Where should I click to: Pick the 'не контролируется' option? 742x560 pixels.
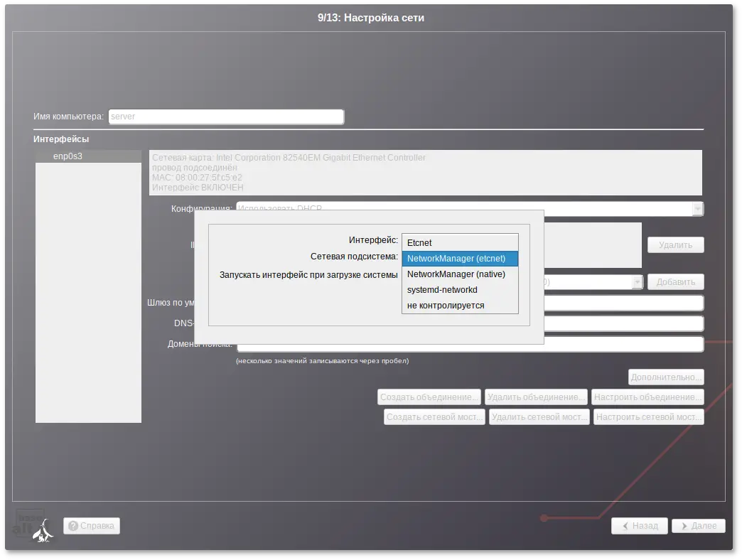(460, 305)
